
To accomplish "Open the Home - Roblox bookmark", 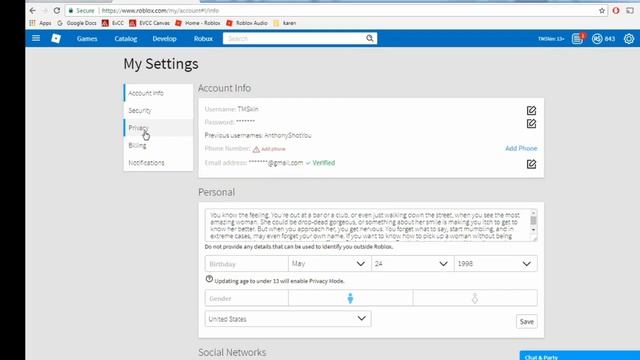I will pos(198,23).
